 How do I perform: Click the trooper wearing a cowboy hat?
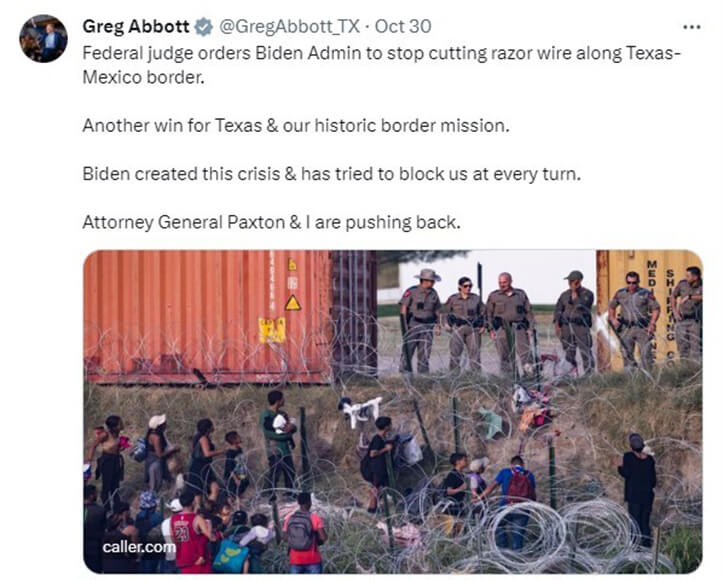pyautogui.click(x=421, y=320)
